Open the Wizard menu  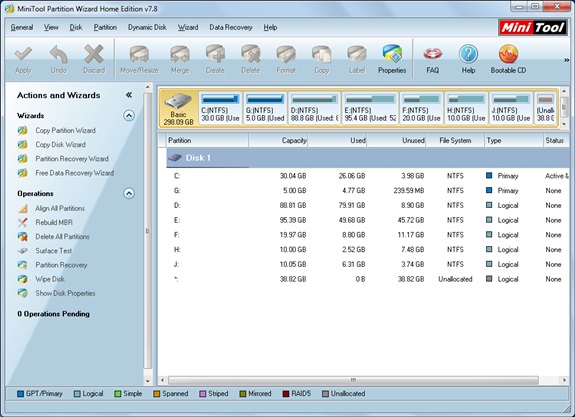pyautogui.click(x=188, y=27)
